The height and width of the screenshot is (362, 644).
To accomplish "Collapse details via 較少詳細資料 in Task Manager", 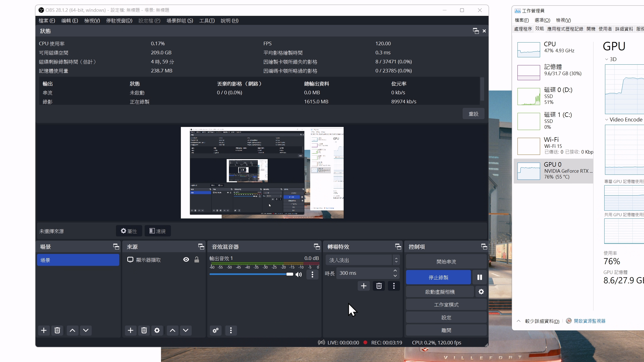I will click(x=538, y=321).
